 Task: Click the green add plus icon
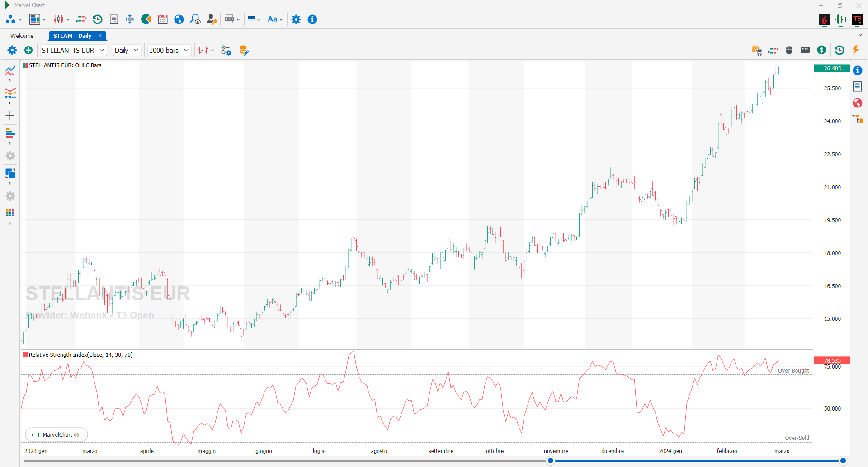click(28, 50)
